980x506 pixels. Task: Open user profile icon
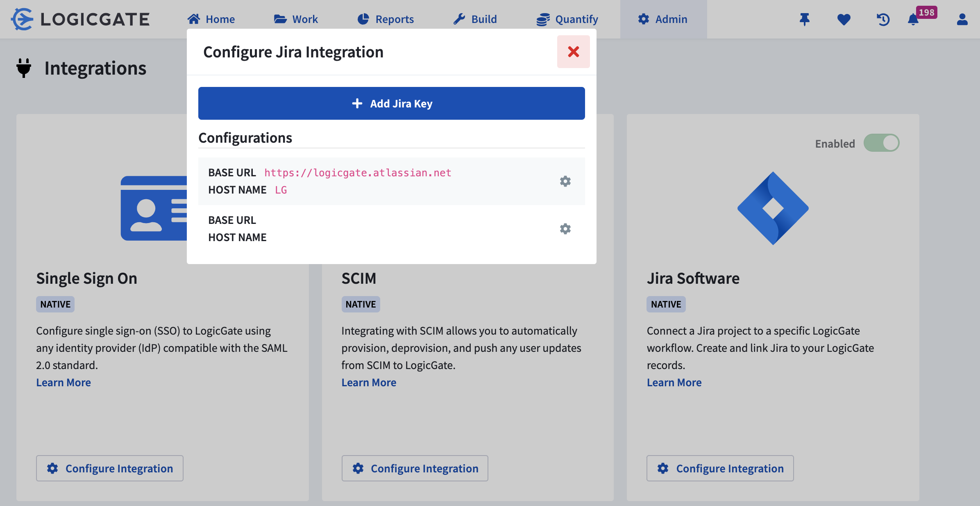962,19
